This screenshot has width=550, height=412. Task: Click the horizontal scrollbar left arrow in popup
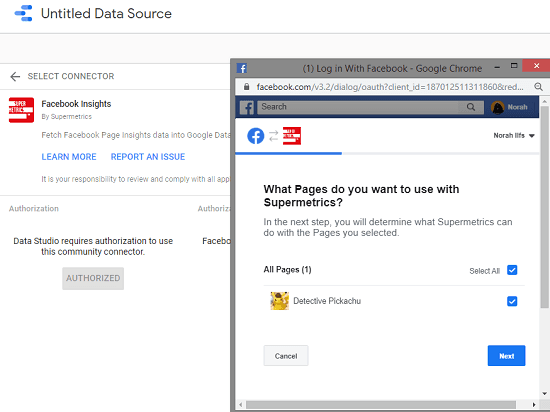[x=241, y=405]
